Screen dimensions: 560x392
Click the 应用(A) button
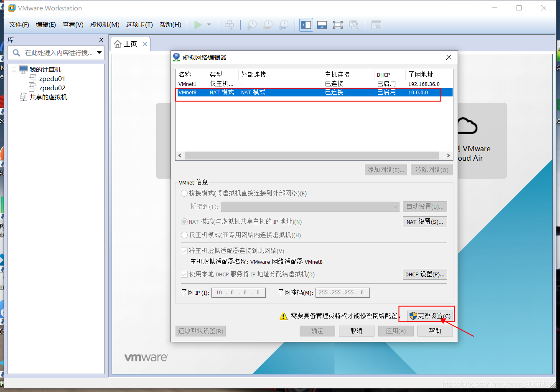coord(396,331)
